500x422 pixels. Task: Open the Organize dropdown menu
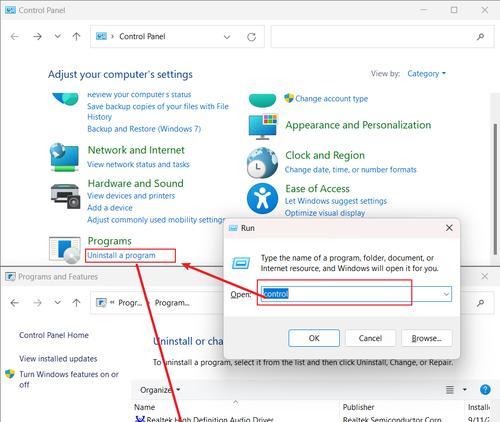pos(160,390)
